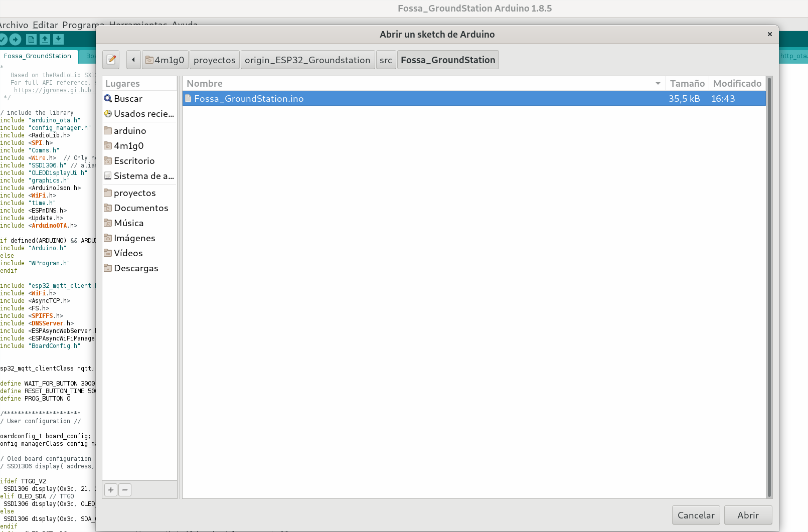808x532 pixels.
Task: Open Imágenes folder in sidebar
Action: pos(139,238)
